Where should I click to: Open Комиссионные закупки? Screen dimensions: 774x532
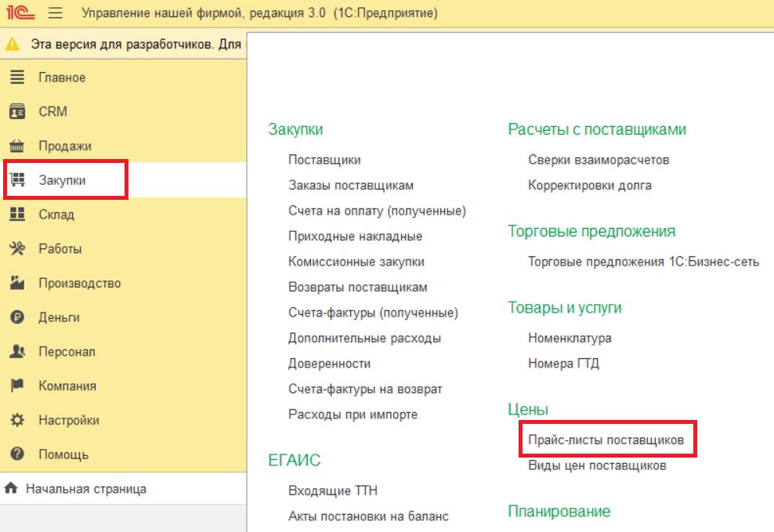[356, 262]
